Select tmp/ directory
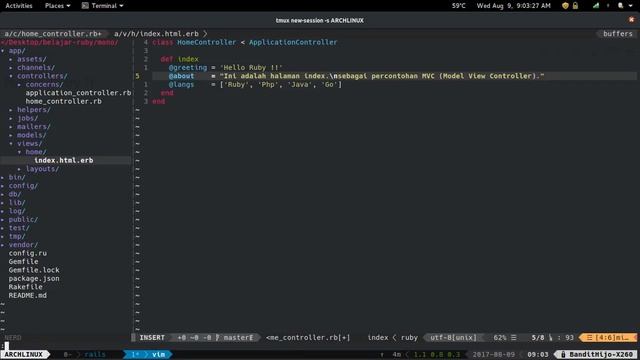The height and width of the screenshot is (360, 640). (x=17, y=236)
